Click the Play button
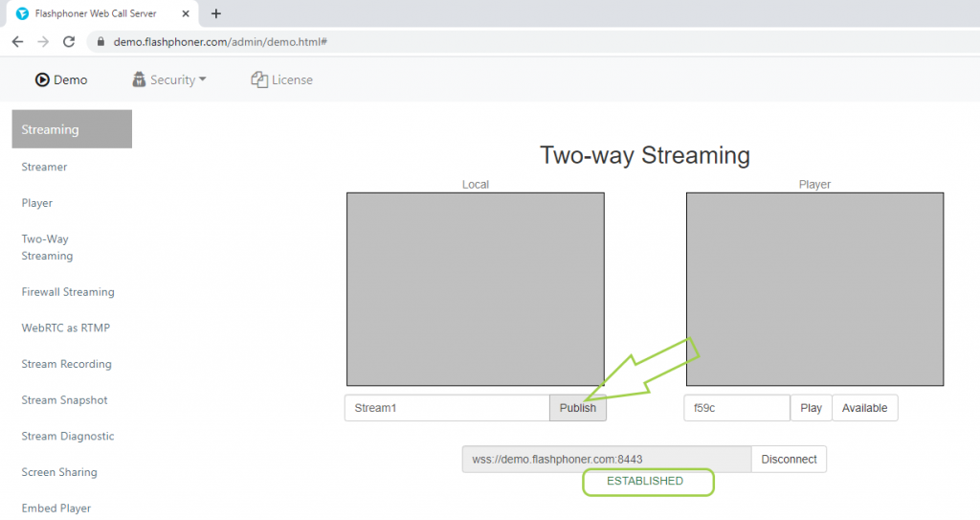Viewport: 980px width, 520px height. [812, 408]
